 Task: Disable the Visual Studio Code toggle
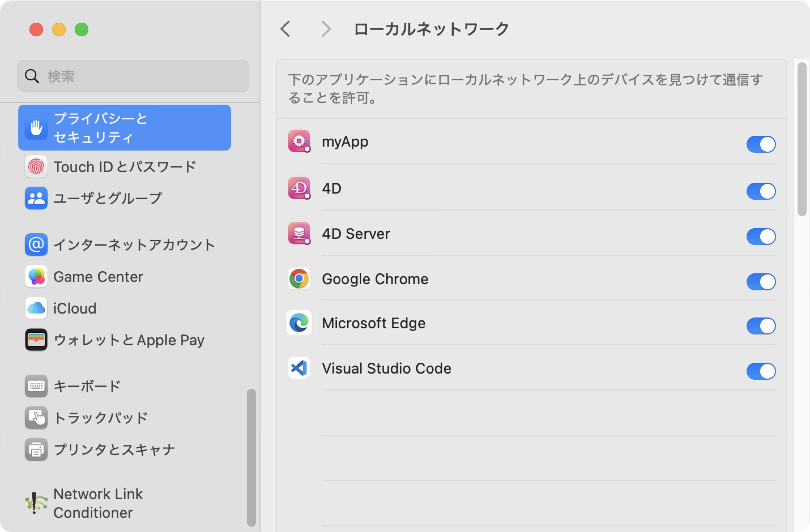click(x=761, y=371)
